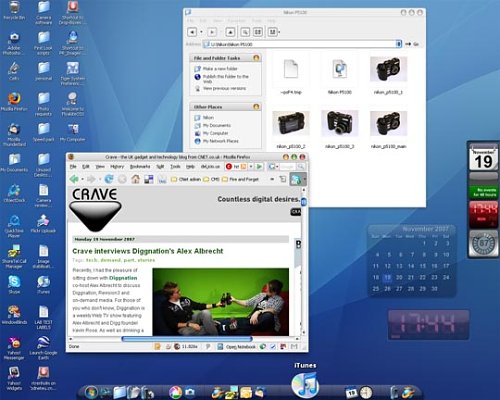The image size is (500, 400).
Task: Click the Firefox horizontal scrollbar thumb
Action: tap(187, 339)
